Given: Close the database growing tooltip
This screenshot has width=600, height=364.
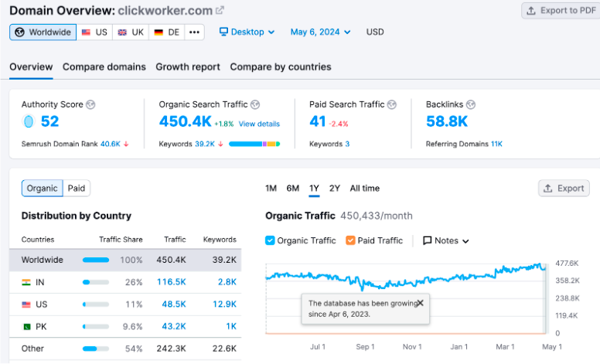Looking at the screenshot, I should 420,303.
